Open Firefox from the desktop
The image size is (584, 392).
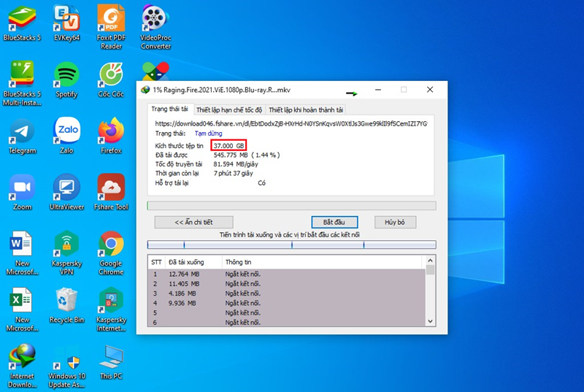click(x=111, y=137)
